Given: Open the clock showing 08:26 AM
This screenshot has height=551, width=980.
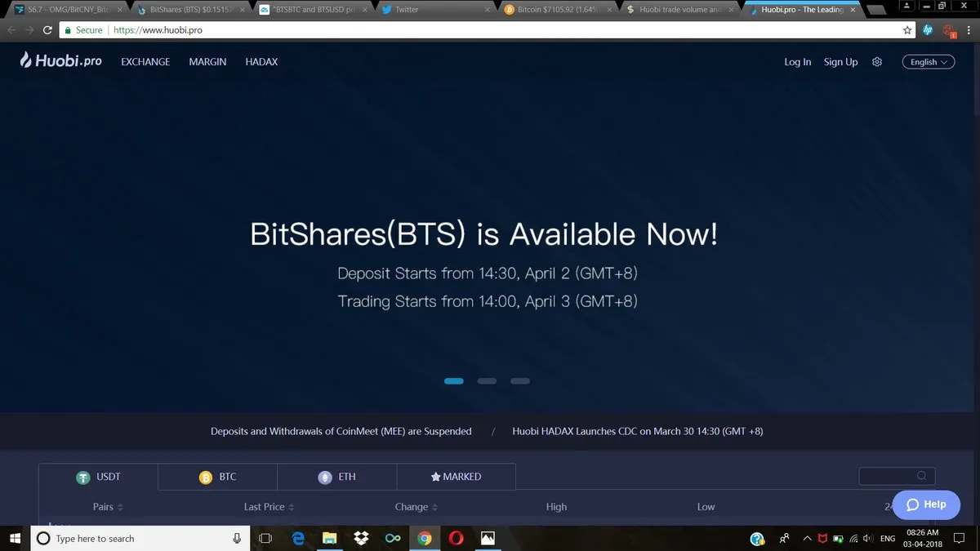Looking at the screenshot, I should [x=924, y=539].
